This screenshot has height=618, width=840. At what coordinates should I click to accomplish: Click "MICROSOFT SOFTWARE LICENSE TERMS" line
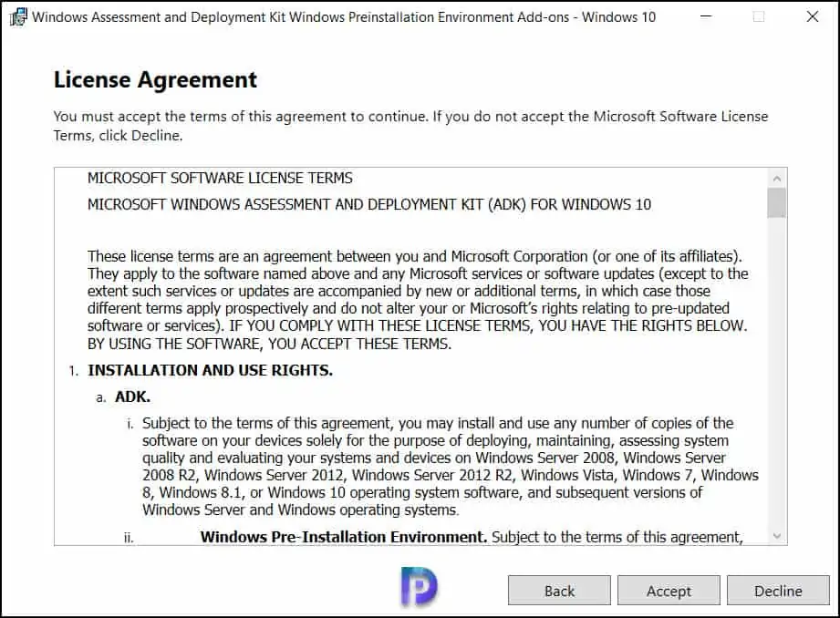point(220,178)
